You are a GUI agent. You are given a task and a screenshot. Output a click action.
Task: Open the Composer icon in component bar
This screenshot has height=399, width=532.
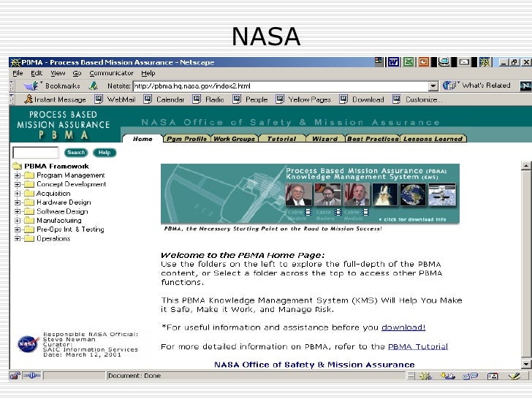click(x=514, y=376)
